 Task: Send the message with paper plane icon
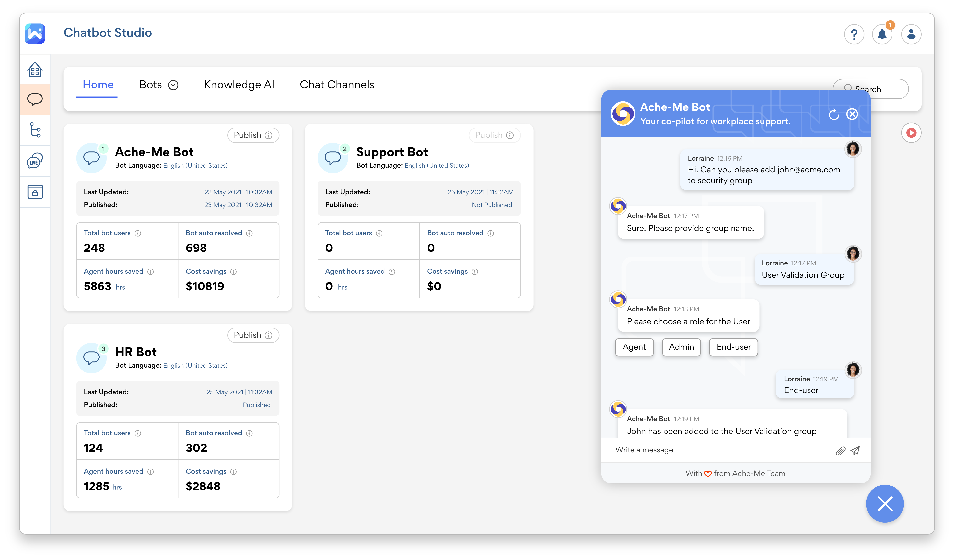click(x=855, y=450)
